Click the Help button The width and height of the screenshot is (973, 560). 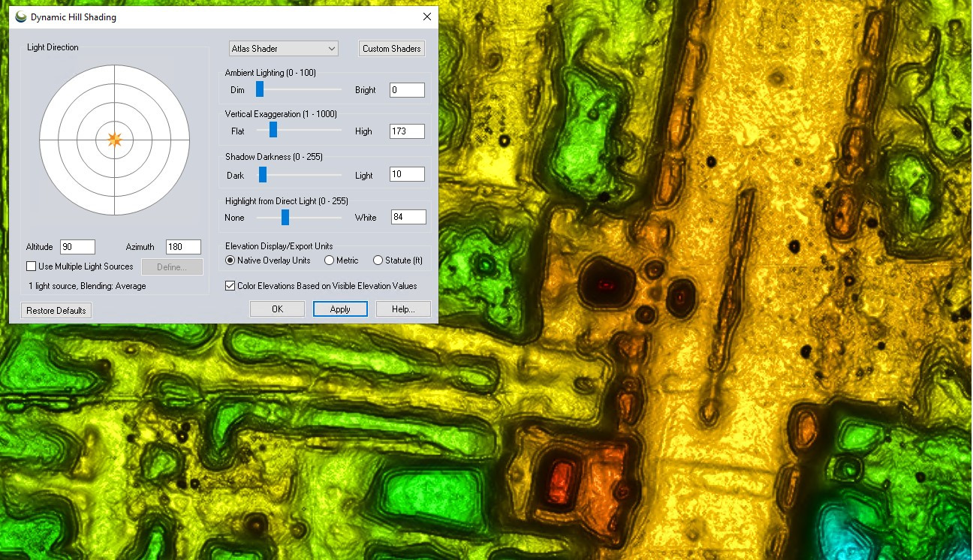[x=403, y=309]
